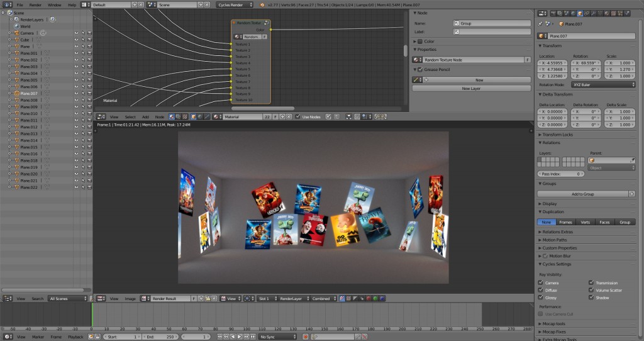Click the Location X -4.55955 field
The image size is (644, 341).
point(552,63)
